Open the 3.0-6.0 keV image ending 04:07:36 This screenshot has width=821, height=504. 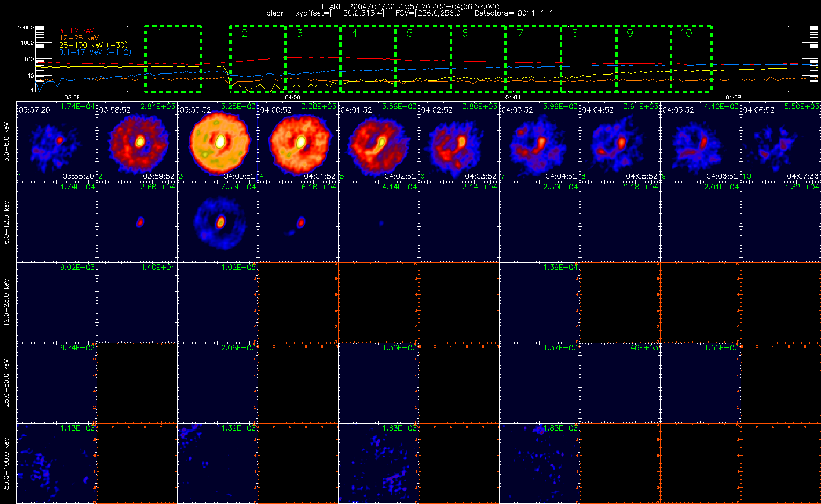781,141
